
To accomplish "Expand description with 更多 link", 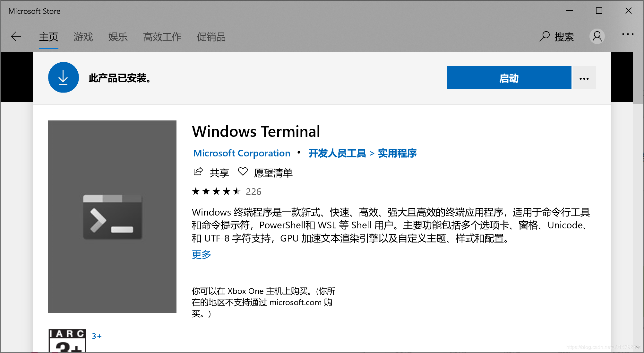I will (x=202, y=254).
